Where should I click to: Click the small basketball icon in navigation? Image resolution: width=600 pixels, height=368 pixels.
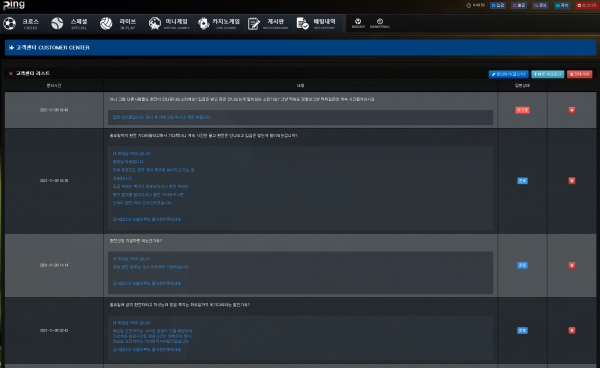point(380,23)
